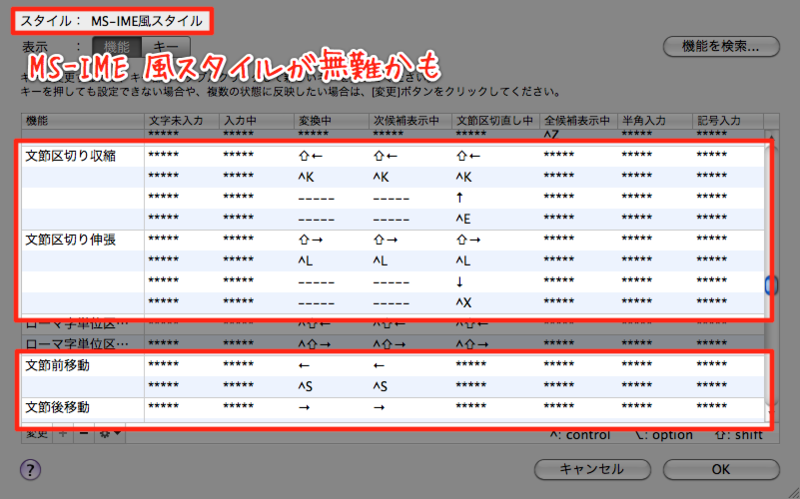Screen dimensions: 800x499
Task: Select the 文節前移動 function row
Action: point(393,365)
